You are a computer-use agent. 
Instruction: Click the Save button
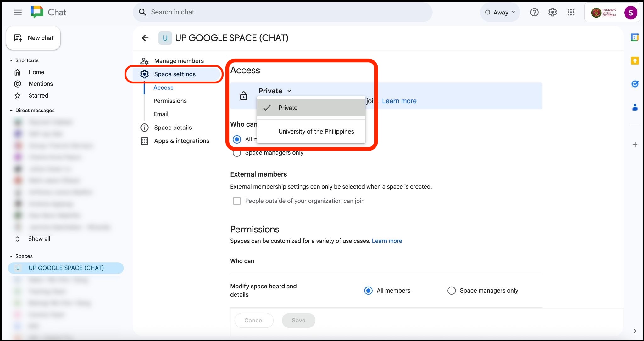[299, 321]
